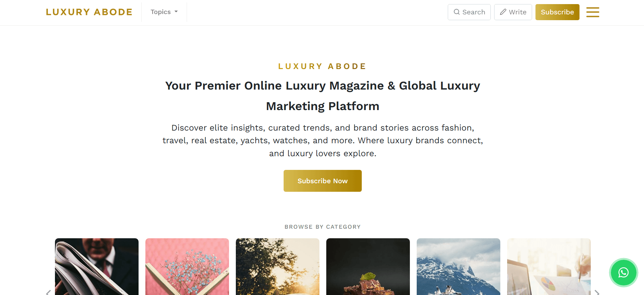Click the next carousel arrow
Image resolution: width=644 pixels, height=295 pixels.
click(597, 292)
